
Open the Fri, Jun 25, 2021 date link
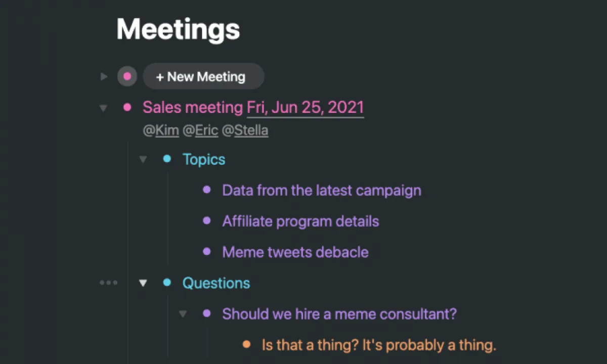305,107
